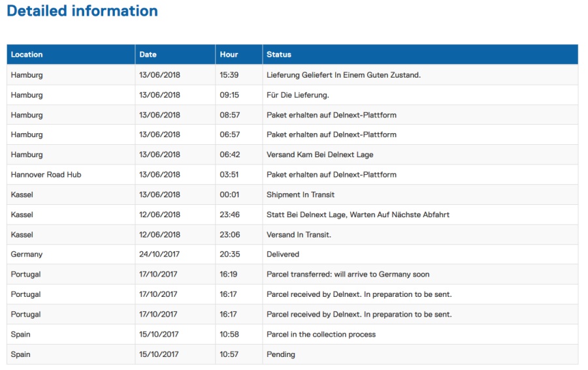Click the Location column header
Image resolution: width=588 pixels, height=370 pixels.
point(27,55)
